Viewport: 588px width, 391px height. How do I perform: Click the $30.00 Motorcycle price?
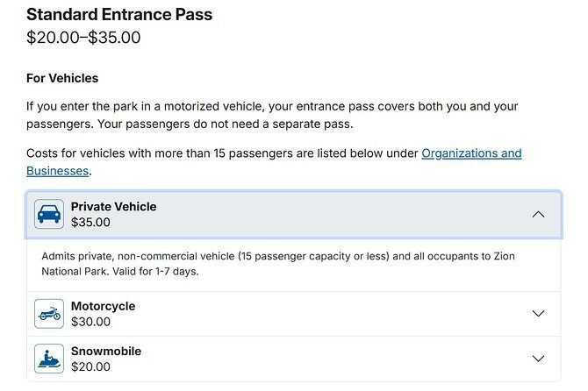coord(90,322)
